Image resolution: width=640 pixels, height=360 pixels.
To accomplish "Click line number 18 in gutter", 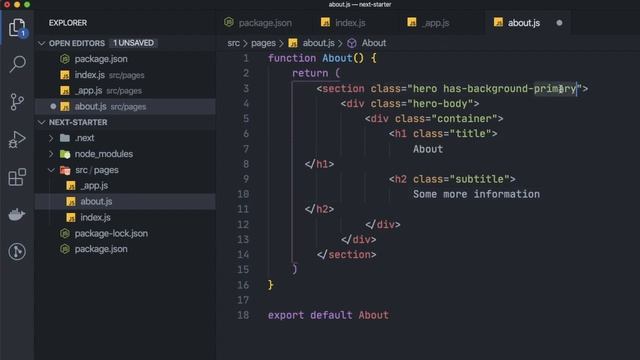I will (x=243, y=315).
